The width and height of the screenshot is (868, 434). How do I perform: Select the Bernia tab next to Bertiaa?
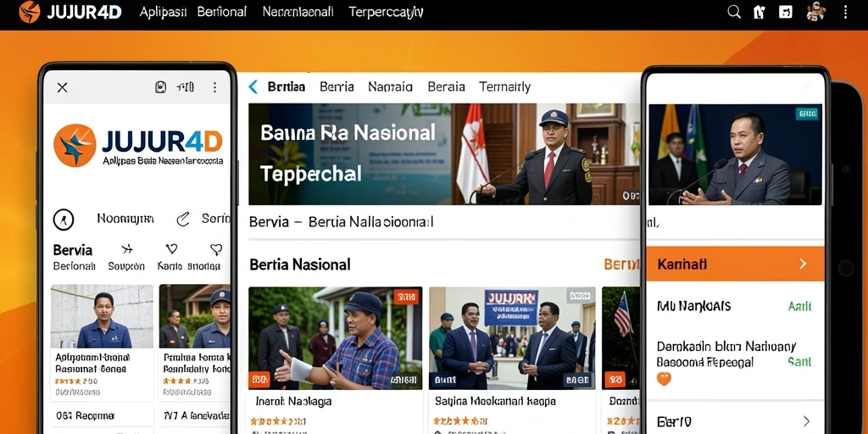click(x=337, y=87)
